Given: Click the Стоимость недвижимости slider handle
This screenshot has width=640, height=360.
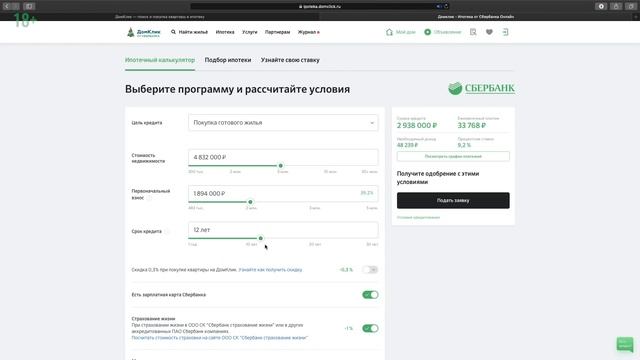Looking at the screenshot, I should (x=280, y=166).
